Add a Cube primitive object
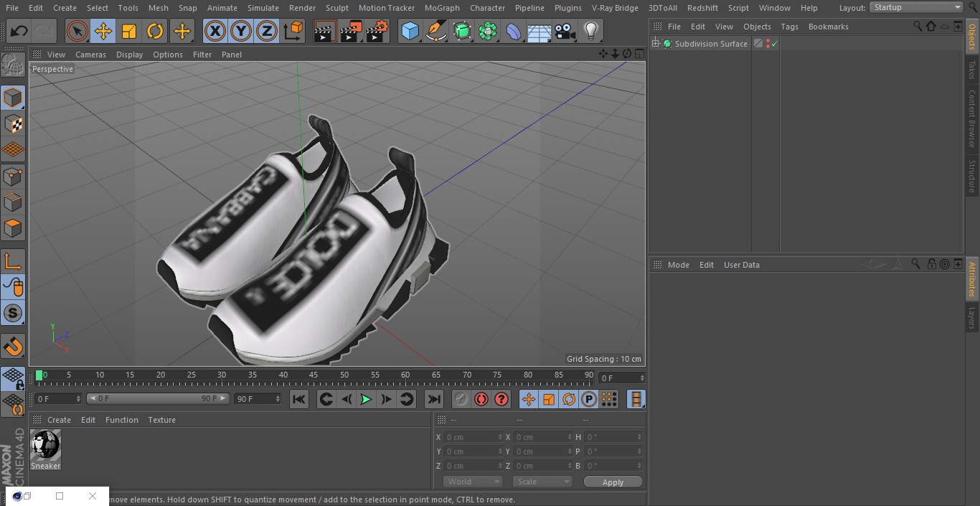Screen dimensions: 980x506 (410, 31)
